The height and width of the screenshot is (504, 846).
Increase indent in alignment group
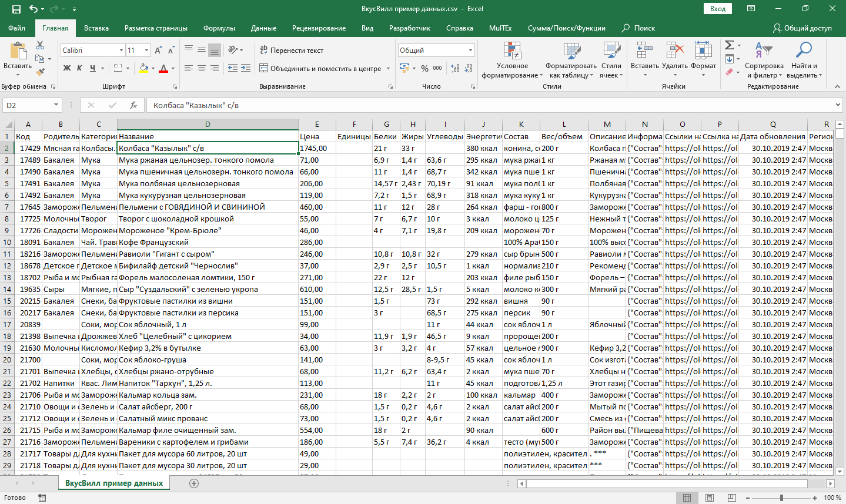click(x=246, y=68)
